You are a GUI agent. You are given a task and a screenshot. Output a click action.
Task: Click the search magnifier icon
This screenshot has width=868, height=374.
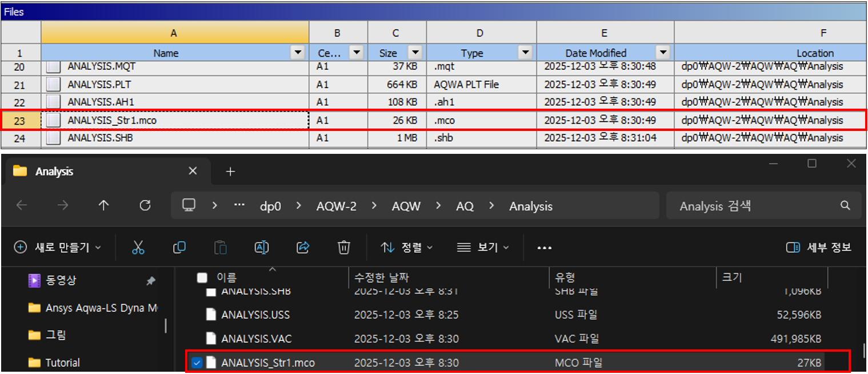pos(845,206)
